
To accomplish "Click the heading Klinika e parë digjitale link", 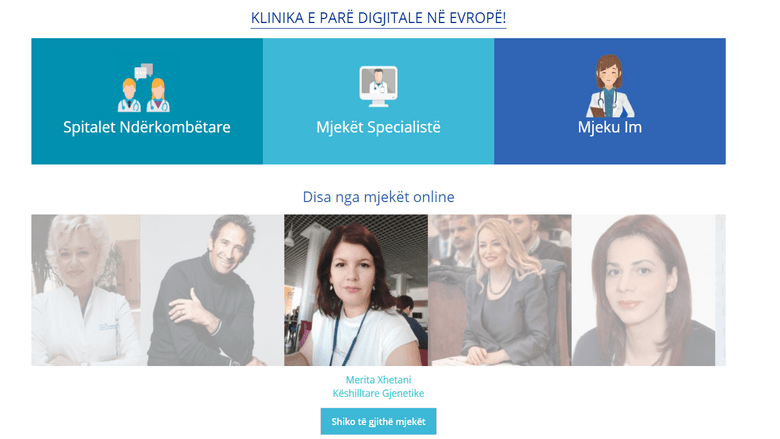I will [379, 18].
